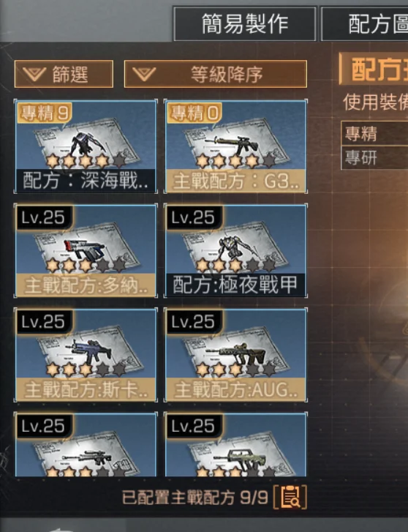408x532 pixels.
Task: Click the 專精 9 badge on first card
Action: [45, 112]
